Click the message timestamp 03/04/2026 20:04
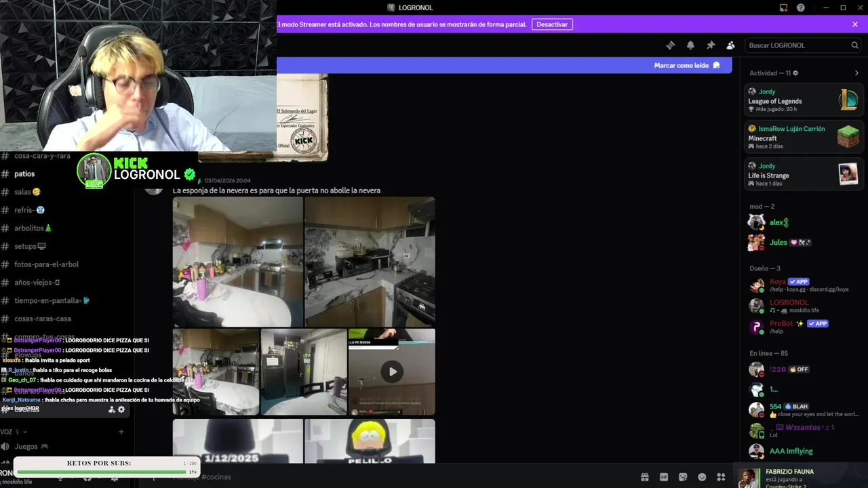868x488 pixels. [x=228, y=180]
